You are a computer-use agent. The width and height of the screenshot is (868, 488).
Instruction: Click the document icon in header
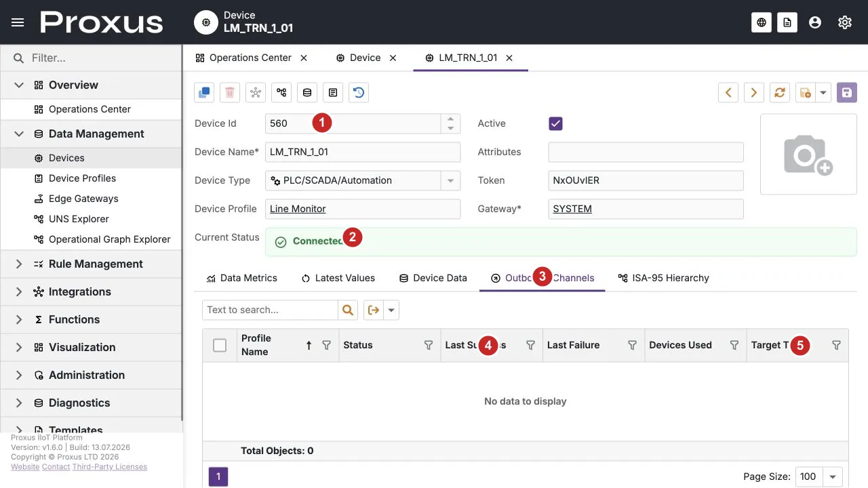click(x=787, y=22)
